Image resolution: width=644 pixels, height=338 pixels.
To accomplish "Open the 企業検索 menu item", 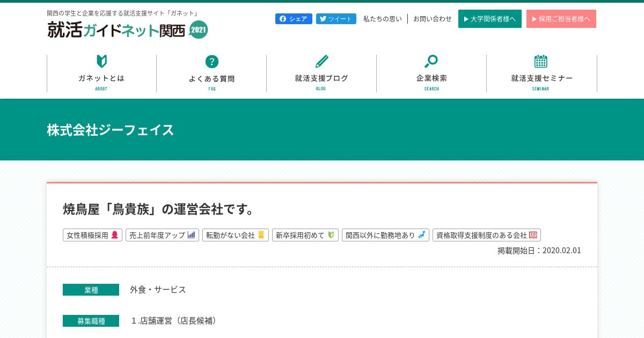I will 431,74.
